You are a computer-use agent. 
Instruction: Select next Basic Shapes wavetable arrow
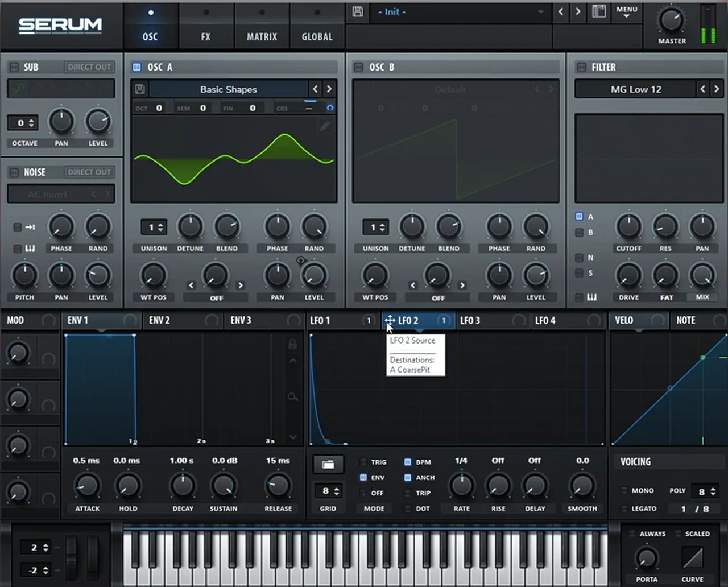click(x=329, y=89)
